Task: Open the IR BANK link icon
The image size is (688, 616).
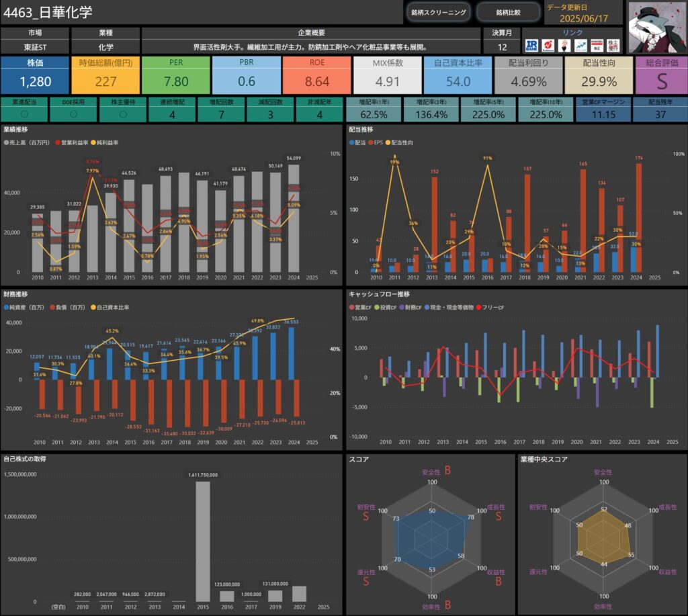Action: [x=531, y=46]
